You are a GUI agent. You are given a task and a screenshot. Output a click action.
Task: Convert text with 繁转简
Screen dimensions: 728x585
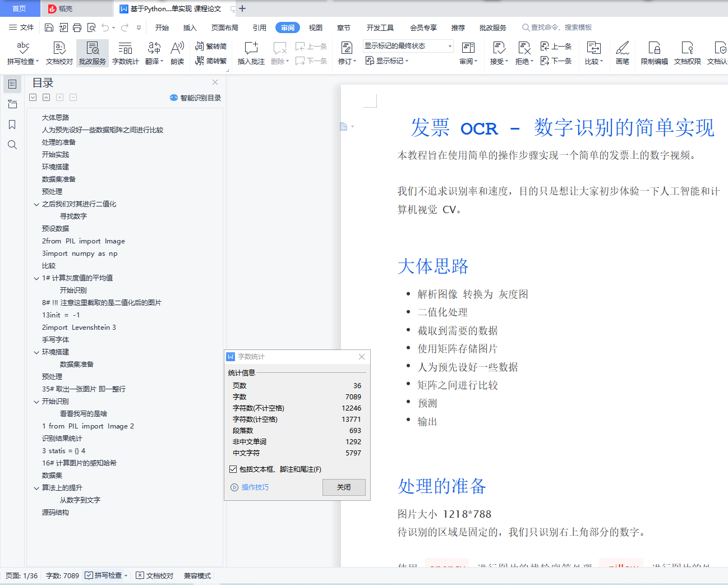point(211,47)
